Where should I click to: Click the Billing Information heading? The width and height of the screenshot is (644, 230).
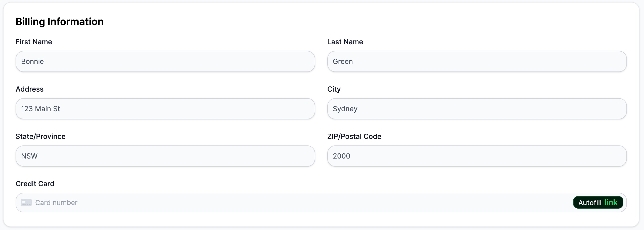60,22
